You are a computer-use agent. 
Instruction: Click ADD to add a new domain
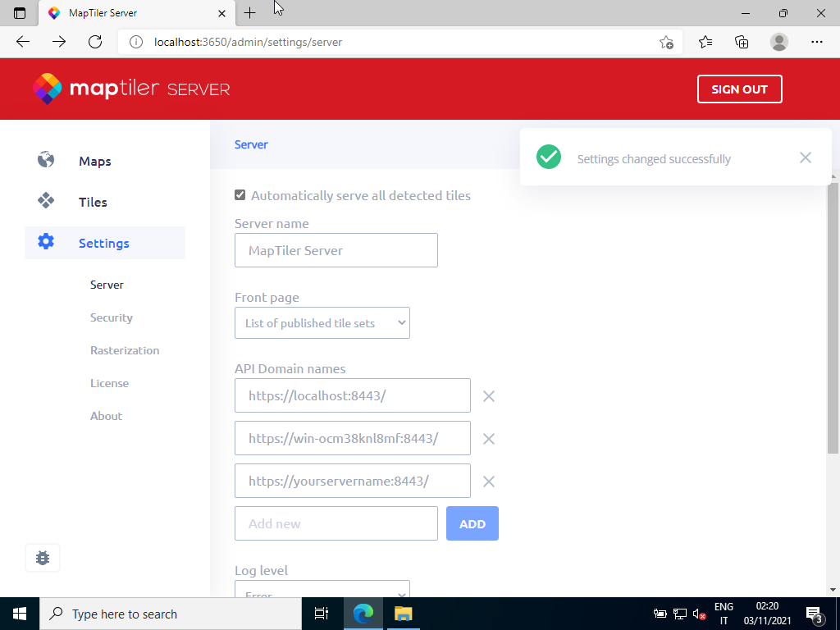(472, 523)
